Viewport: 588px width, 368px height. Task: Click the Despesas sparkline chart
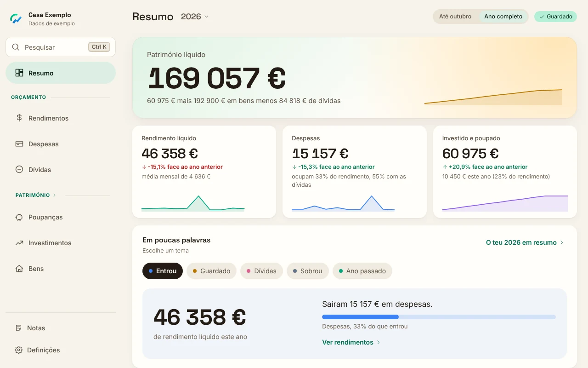point(343,203)
